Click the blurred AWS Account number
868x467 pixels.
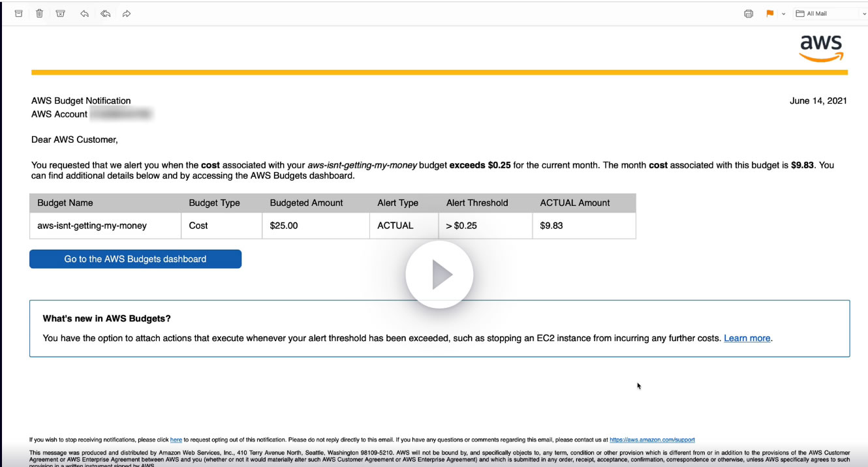(121, 114)
